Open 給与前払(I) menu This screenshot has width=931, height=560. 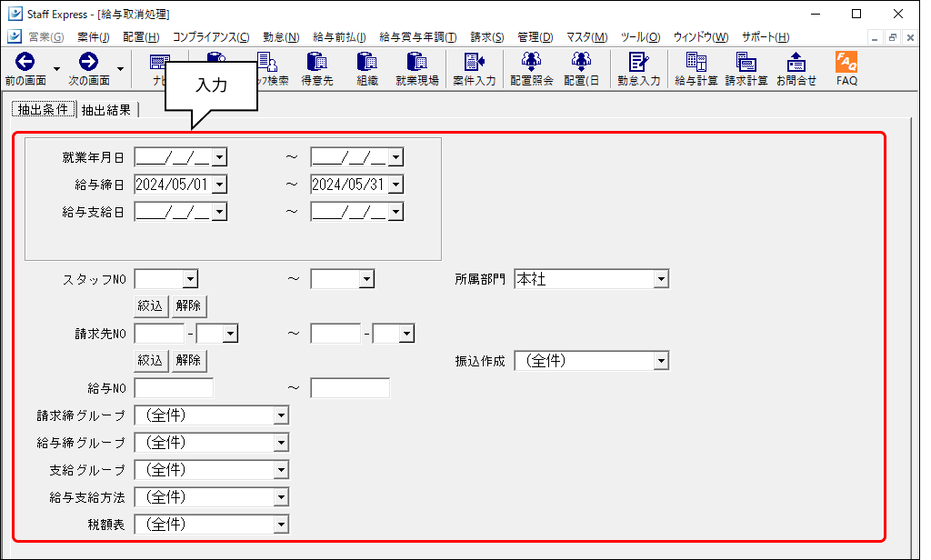pos(339,37)
